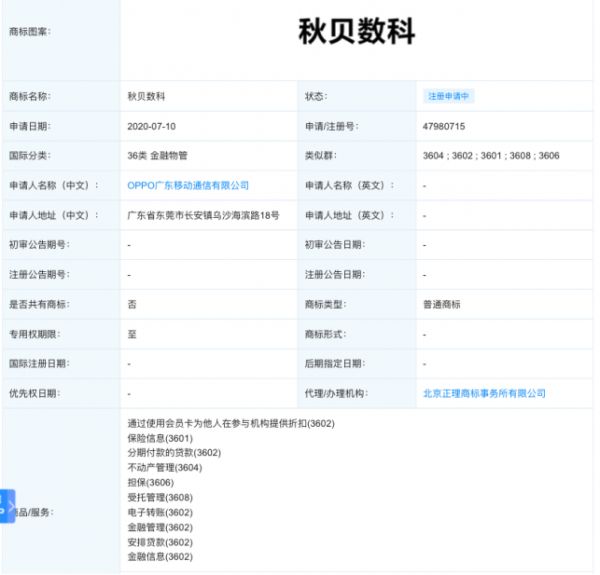Click the application date 2020-07-10
Image resolution: width=600 pixels, height=575 pixels.
click(x=151, y=127)
